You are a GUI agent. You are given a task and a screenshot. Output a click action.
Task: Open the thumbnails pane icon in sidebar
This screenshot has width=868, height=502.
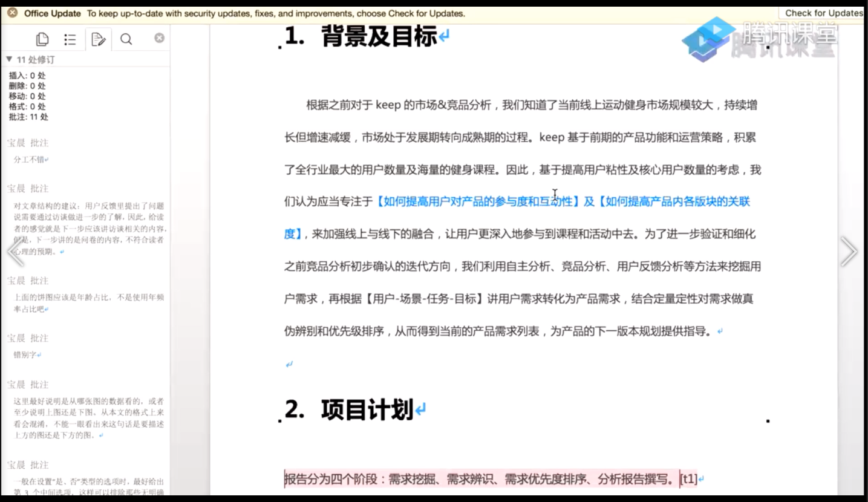click(42, 39)
